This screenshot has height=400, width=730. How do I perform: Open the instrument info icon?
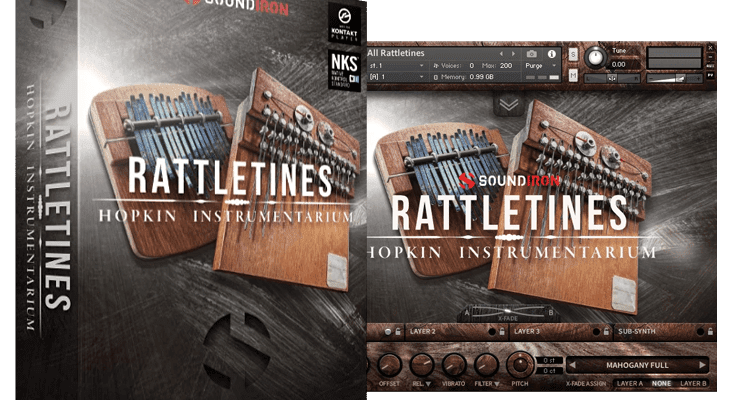[x=551, y=53]
